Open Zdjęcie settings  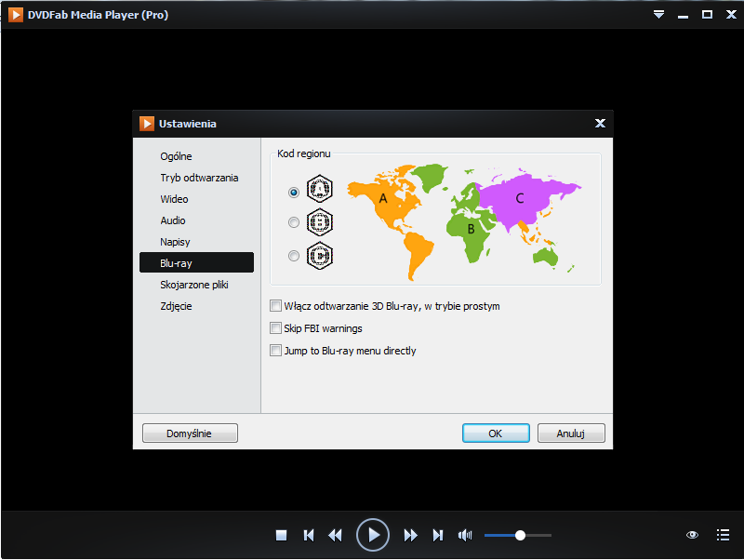[196, 306]
